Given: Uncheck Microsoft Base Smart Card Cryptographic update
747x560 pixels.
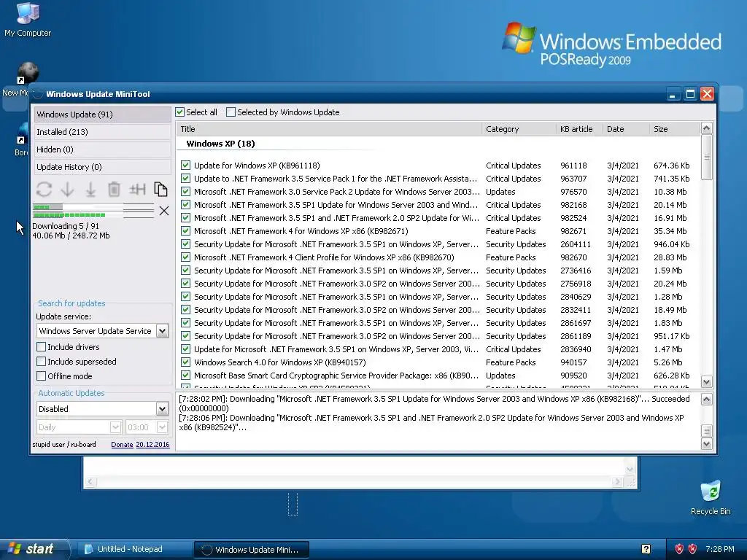Looking at the screenshot, I should tap(186, 376).
